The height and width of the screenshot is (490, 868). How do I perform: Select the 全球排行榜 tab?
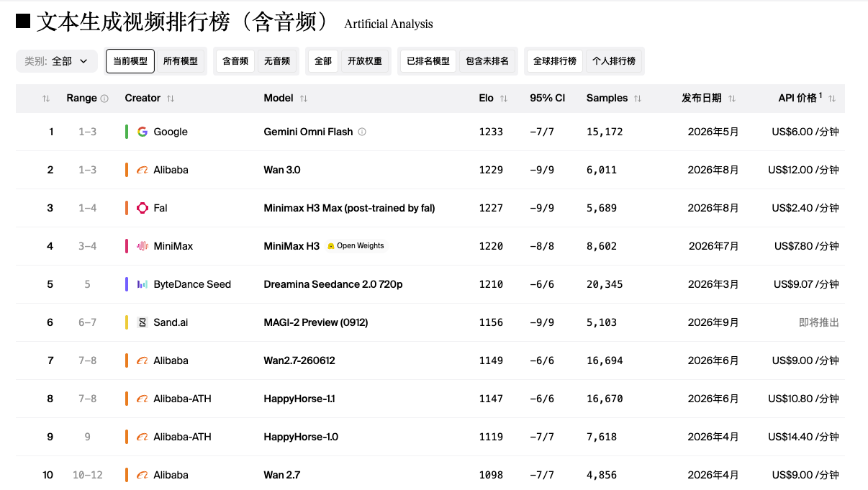[555, 61]
